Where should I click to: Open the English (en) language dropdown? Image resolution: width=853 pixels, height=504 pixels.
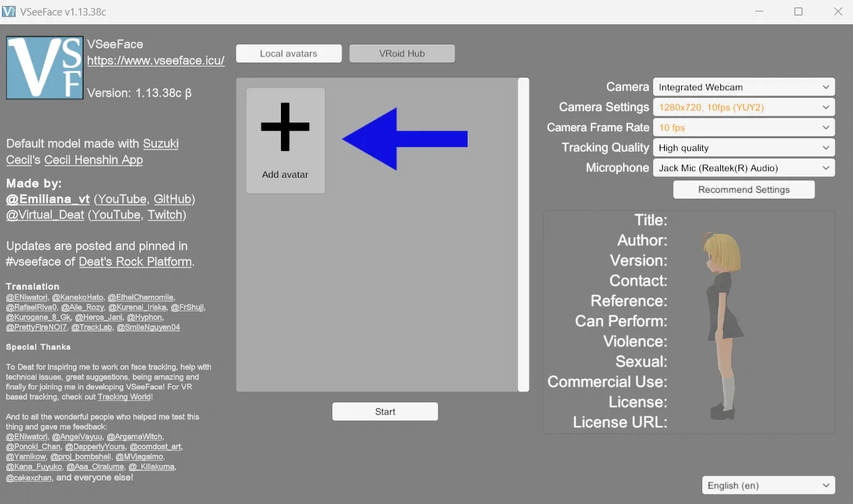(768, 485)
